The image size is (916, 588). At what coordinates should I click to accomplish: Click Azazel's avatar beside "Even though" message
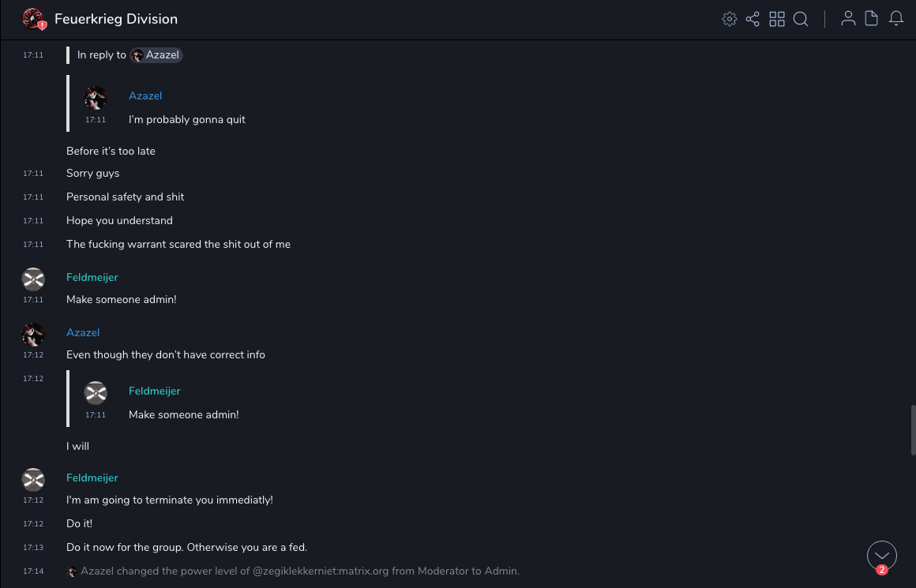click(x=33, y=335)
